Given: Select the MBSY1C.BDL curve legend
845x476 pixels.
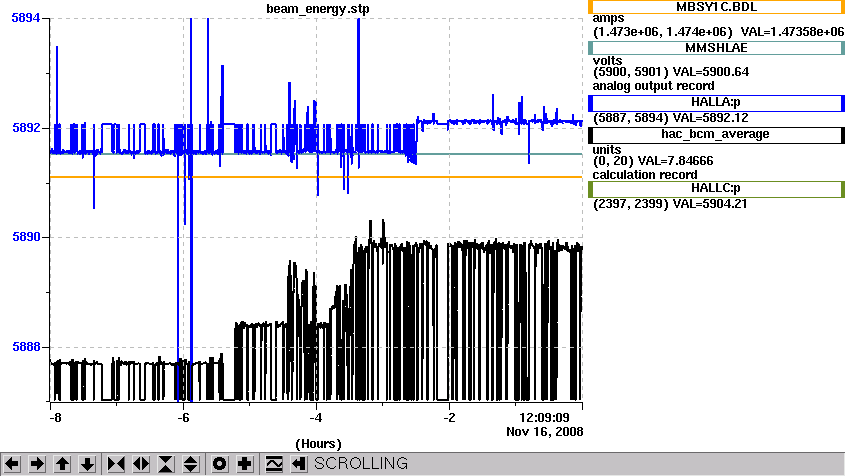Looking at the screenshot, I should (x=716, y=7).
